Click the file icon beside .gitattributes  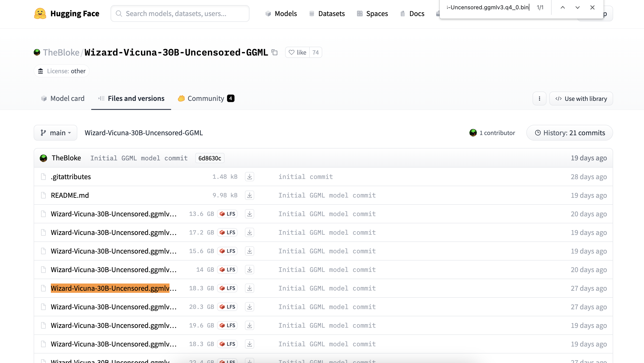(x=43, y=177)
